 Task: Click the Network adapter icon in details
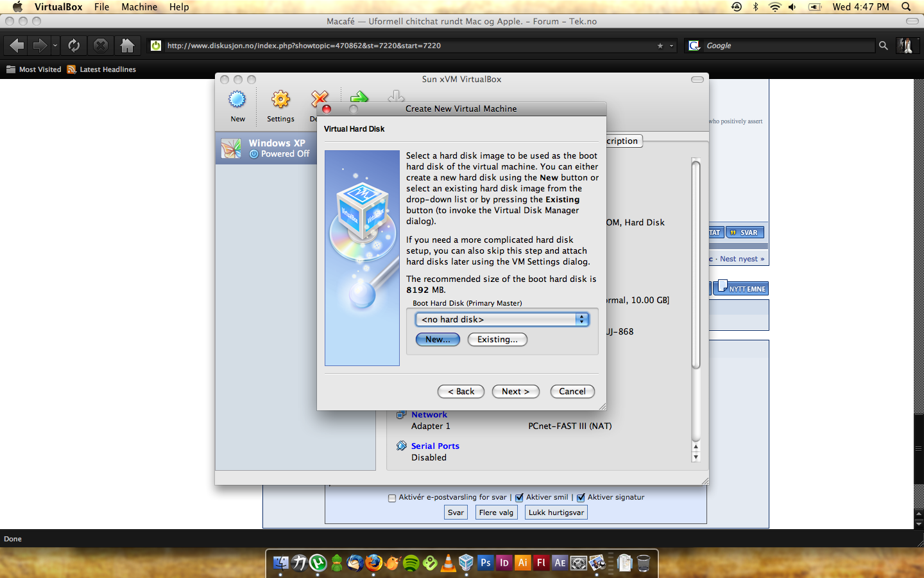click(402, 415)
